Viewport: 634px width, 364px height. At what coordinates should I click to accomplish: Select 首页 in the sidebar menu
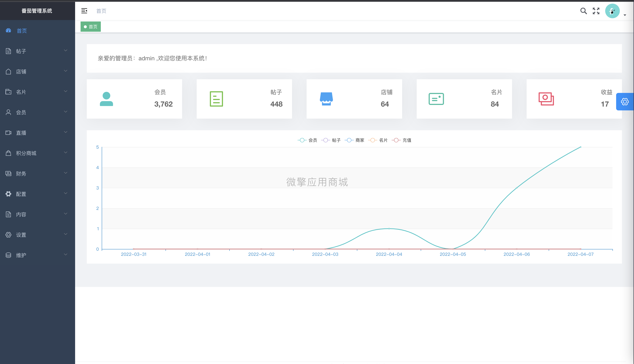click(38, 30)
